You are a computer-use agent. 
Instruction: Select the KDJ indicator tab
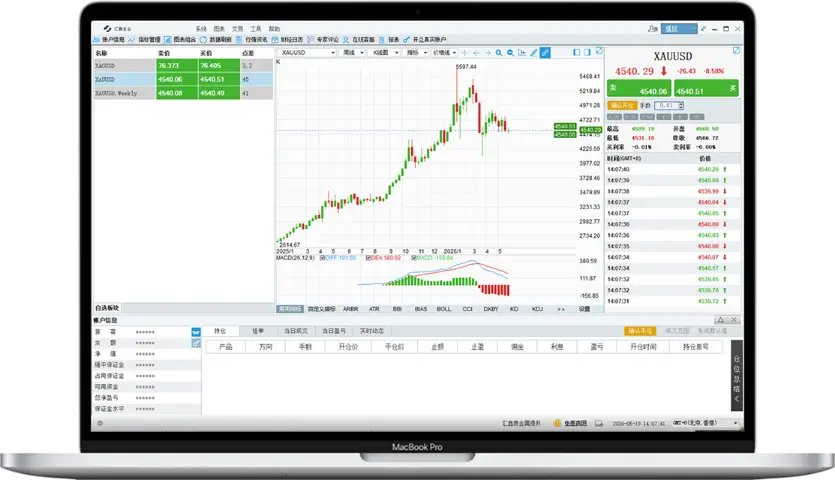point(537,309)
